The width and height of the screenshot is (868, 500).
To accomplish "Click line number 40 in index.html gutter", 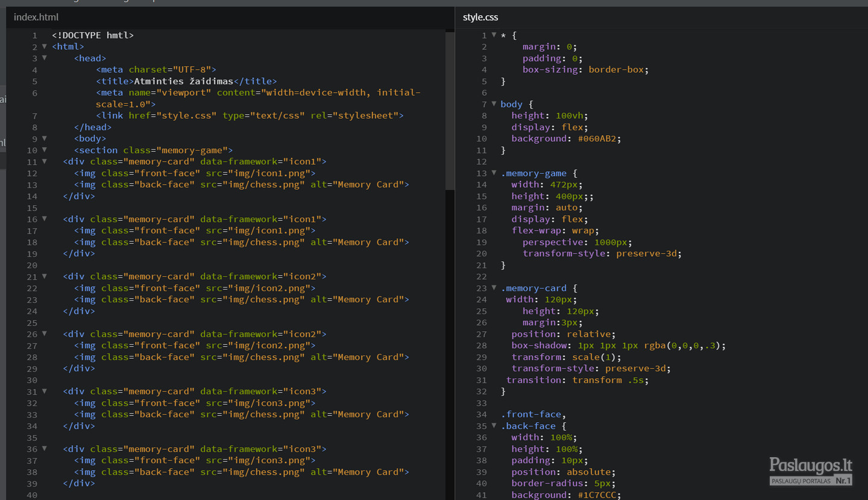I will pos(32,495).
